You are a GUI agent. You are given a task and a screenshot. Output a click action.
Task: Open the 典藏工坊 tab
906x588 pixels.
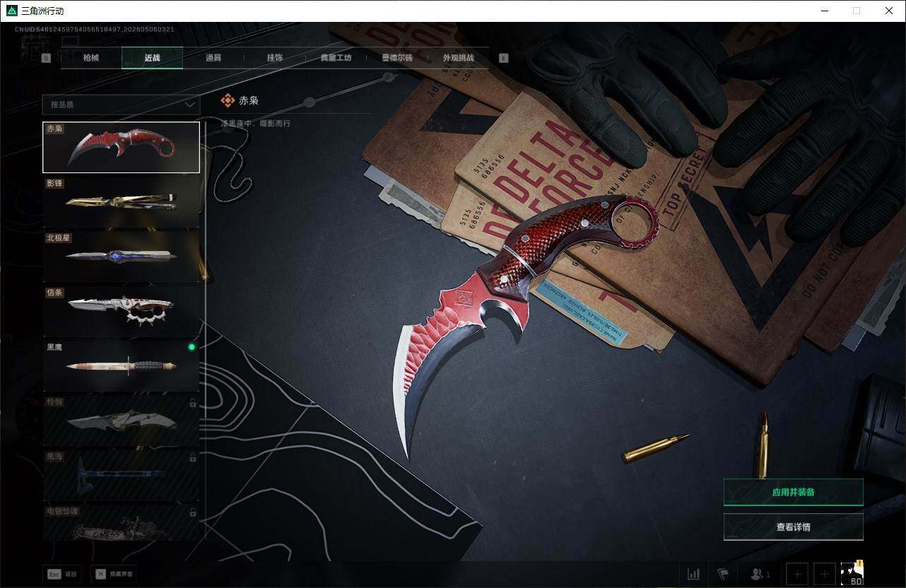tap(336, 58)
